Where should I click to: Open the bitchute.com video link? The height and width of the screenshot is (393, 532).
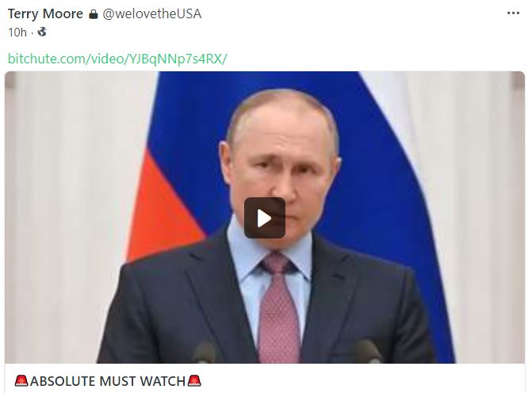click(117, 59)
